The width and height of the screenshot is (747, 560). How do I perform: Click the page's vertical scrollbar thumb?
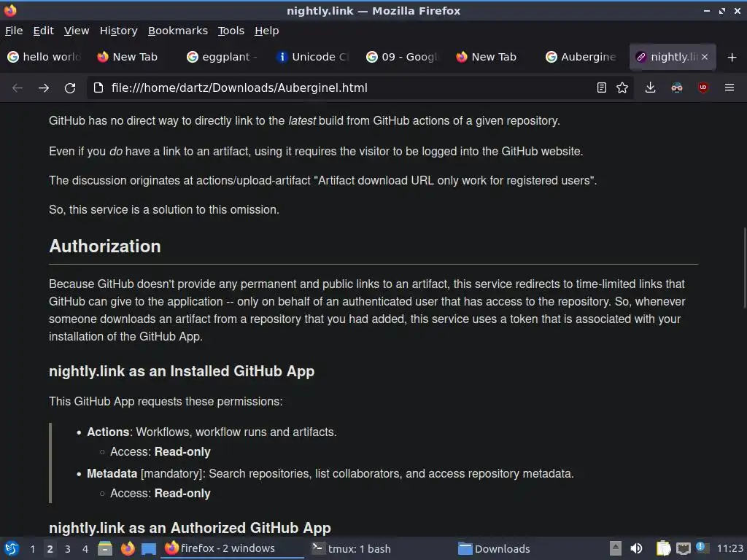coord(744,268)
